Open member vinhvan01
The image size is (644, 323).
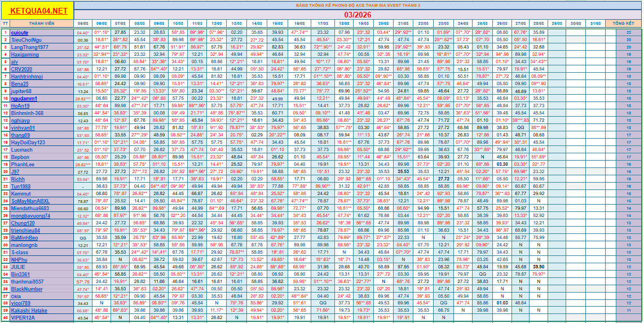point(23,127)
